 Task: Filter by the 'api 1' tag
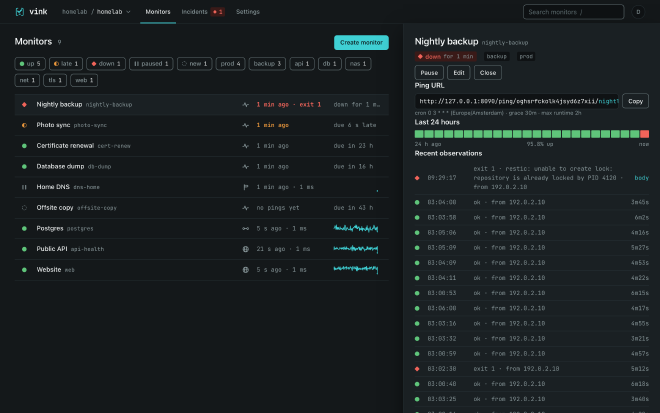coord(302,64)
